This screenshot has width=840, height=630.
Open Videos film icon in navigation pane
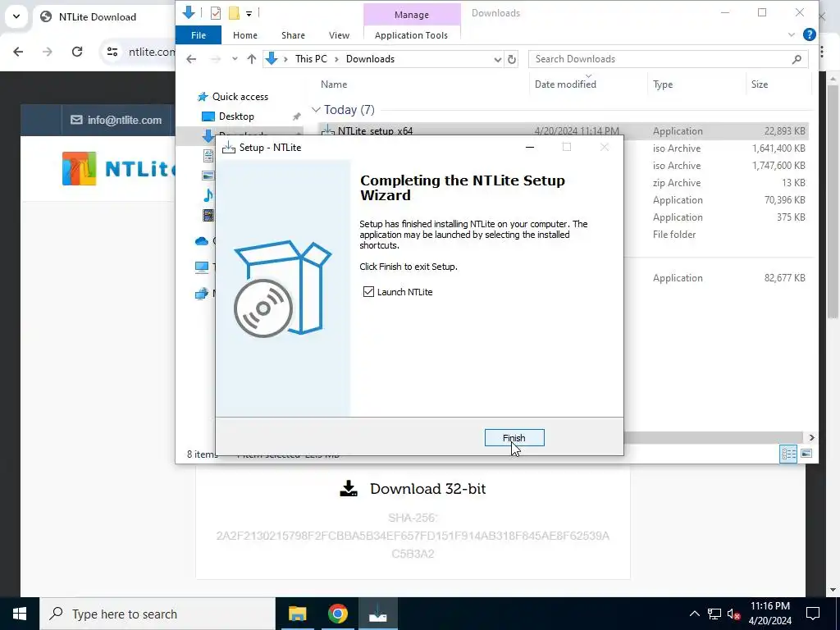[208, 215]
